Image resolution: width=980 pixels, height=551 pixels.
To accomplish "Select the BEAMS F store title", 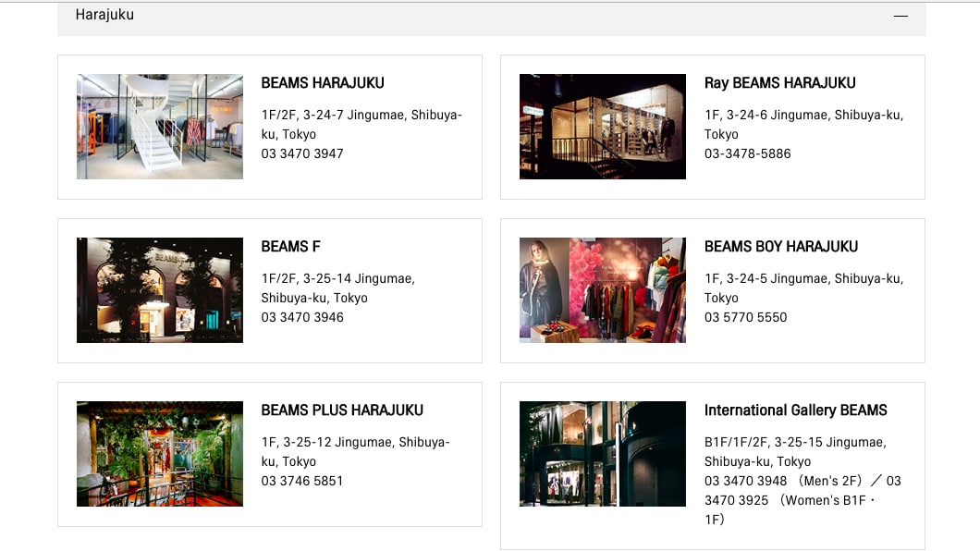I will 290,247.
